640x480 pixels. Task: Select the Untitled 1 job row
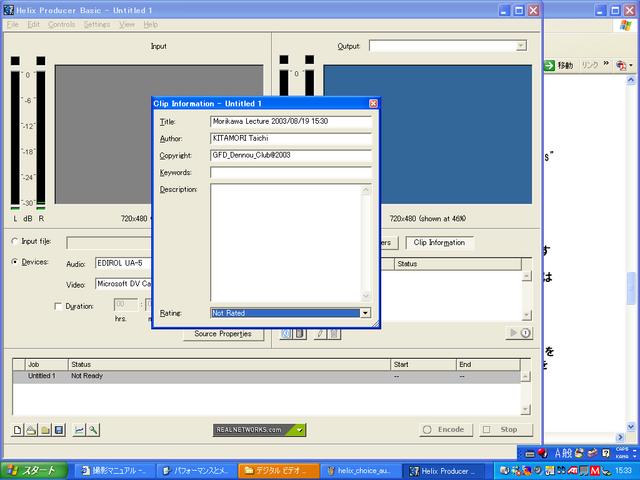tap(267, 376)
